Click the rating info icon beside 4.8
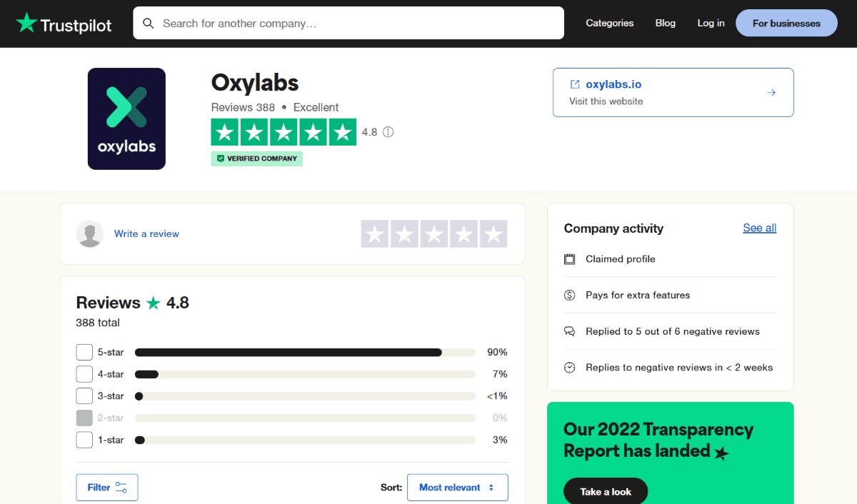The image size is (857, 504). (x=388, y=132)
